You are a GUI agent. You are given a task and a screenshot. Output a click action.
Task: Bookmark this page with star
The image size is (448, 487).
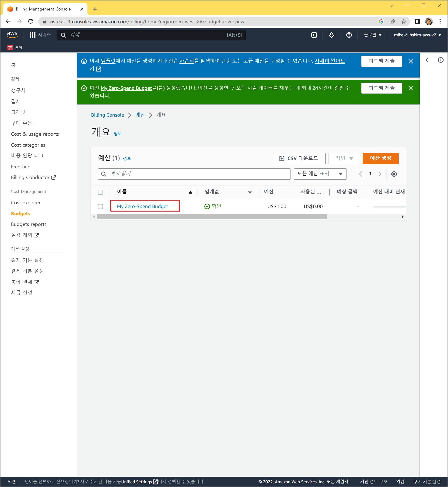pos(403,21)
